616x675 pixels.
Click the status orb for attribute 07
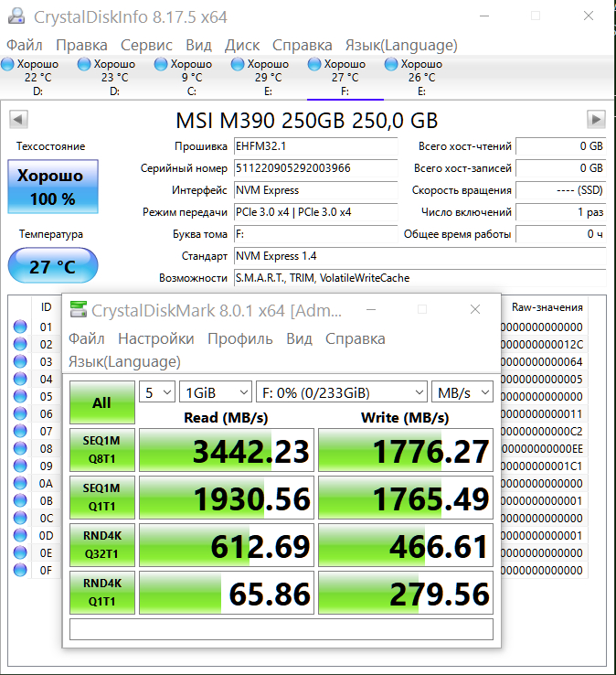tap(20, 431)
